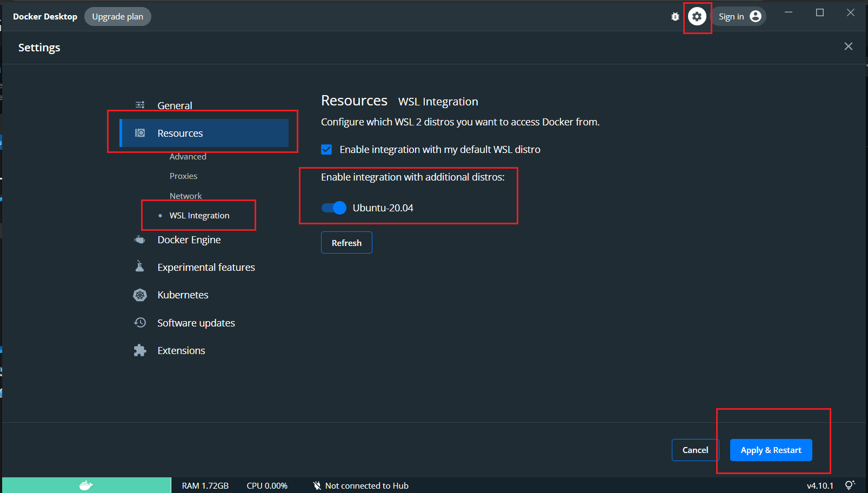The height and width of the screenshot is (493, 868).
Task: Click the Refresh button
Action: pos(346,243)
